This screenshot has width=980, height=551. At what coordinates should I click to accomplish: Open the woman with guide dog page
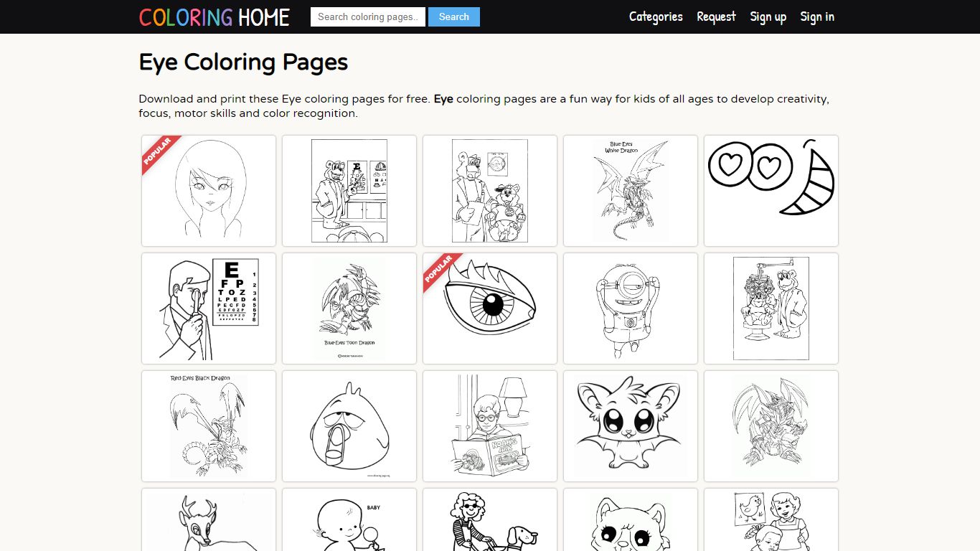[x=490, y=520]
